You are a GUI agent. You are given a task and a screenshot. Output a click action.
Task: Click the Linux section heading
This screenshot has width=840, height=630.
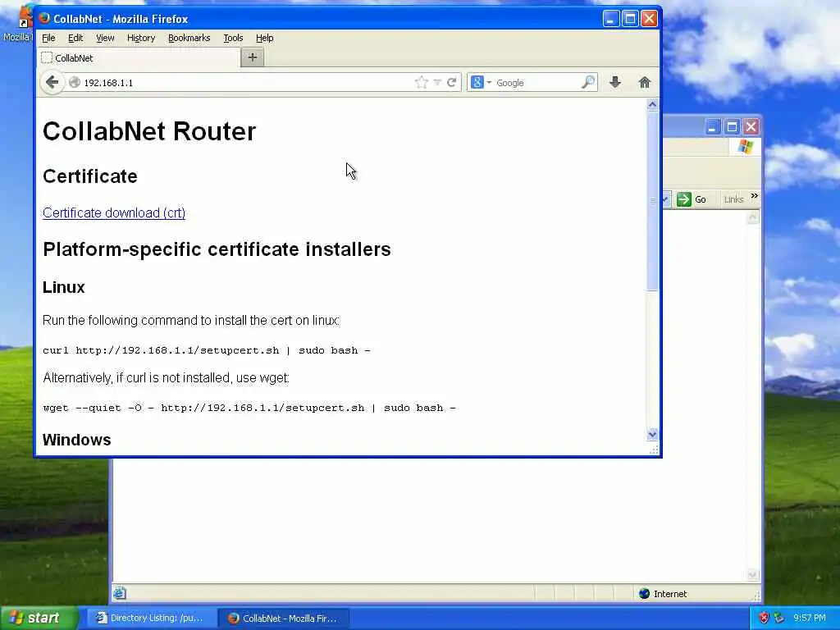point(64,287)
